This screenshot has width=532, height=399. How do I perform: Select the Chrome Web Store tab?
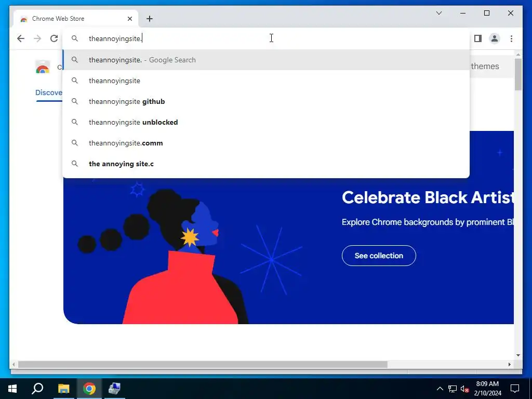tap(76, 19)
